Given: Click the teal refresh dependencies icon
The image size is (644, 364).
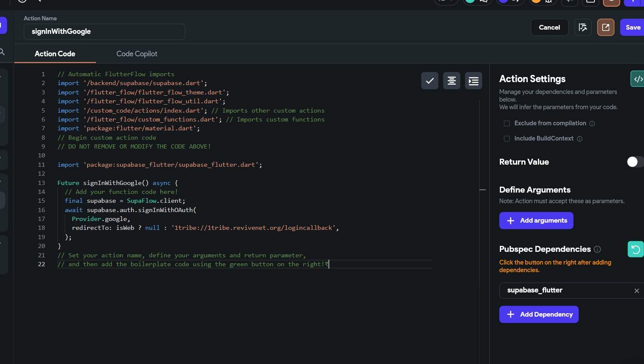Looking at the screenshot, I should point(635,249).
